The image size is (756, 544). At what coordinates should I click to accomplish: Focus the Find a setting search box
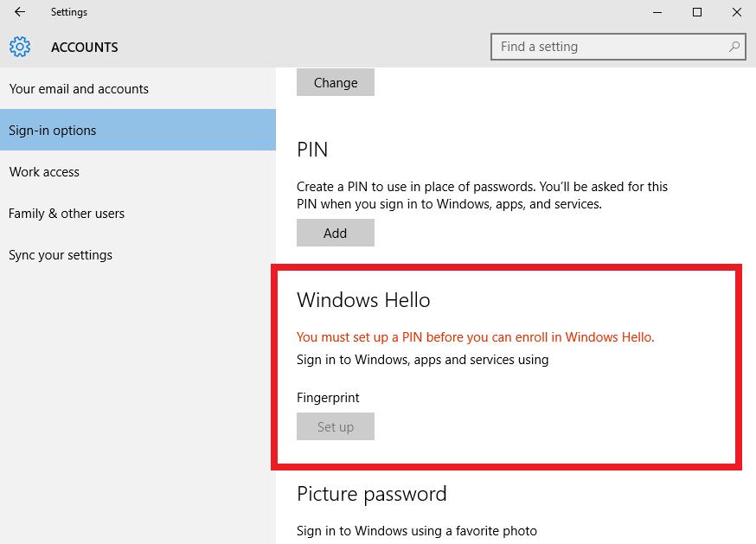(x=618, y=47)
